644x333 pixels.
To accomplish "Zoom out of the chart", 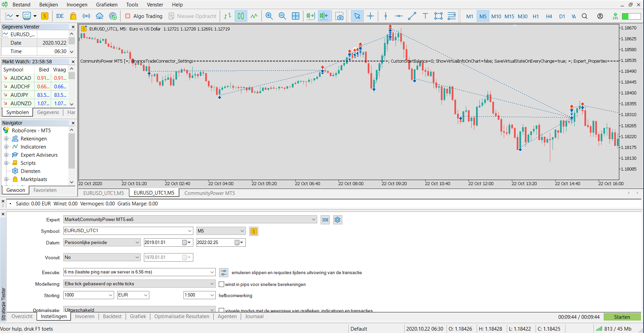I will pos(282,16).
